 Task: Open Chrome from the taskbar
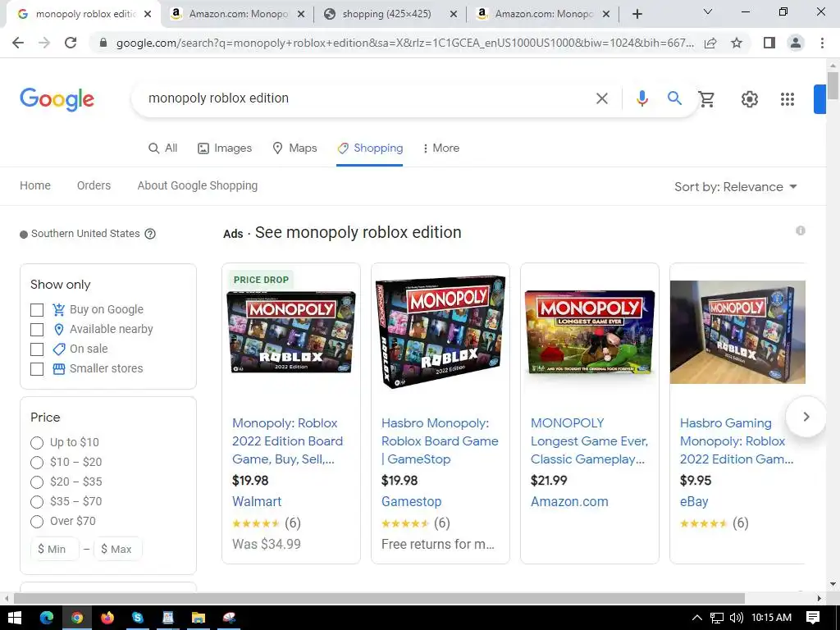tap(76, 618)
